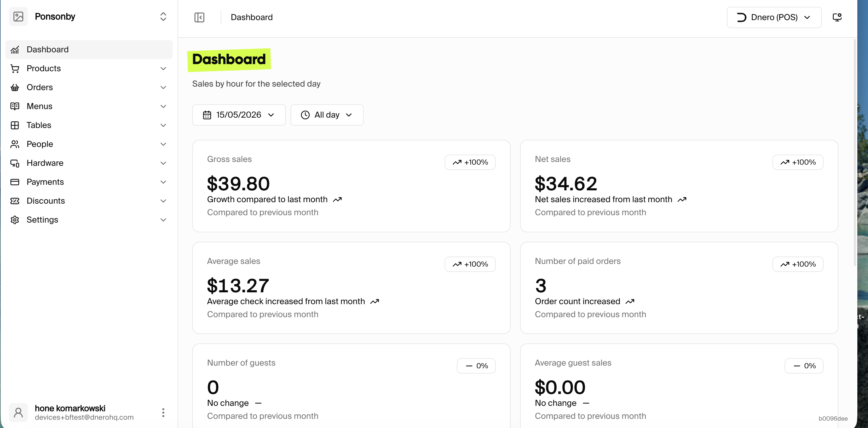
Task: Click trend arrow after Net sales increased text
Action: tap(682, 200)
